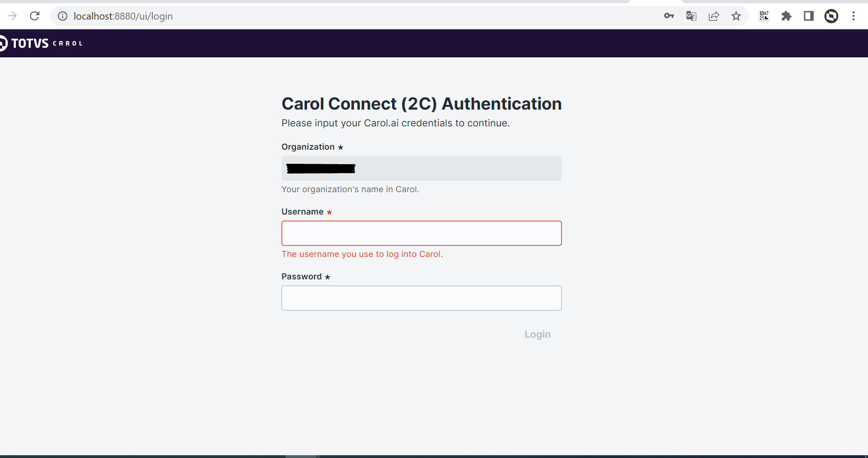
Task: Click the Carol Connect Authentication heading
Action: pyautogui.click(x=421, y=104)
